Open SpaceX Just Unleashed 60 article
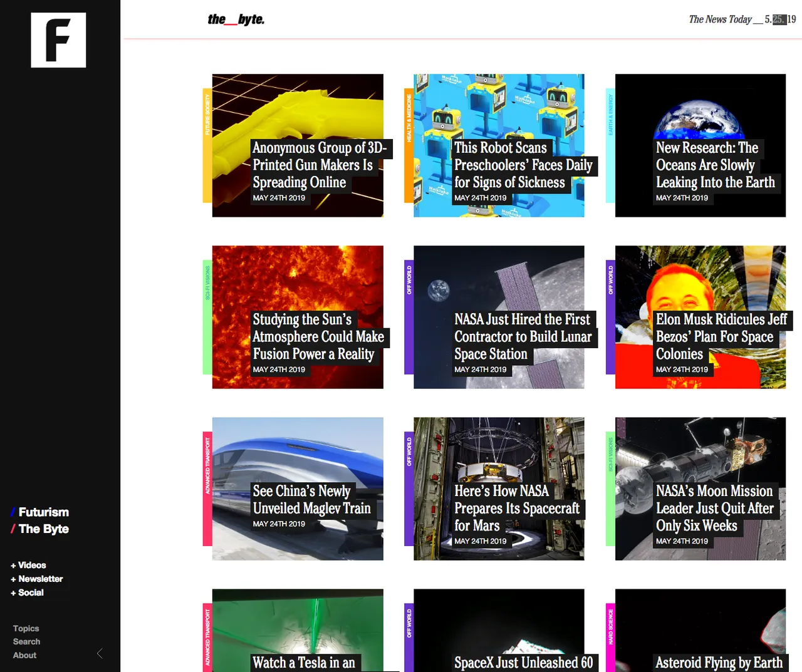Image resolution: width=802 pixels, height=672 pixels. [x=524, y=663]
